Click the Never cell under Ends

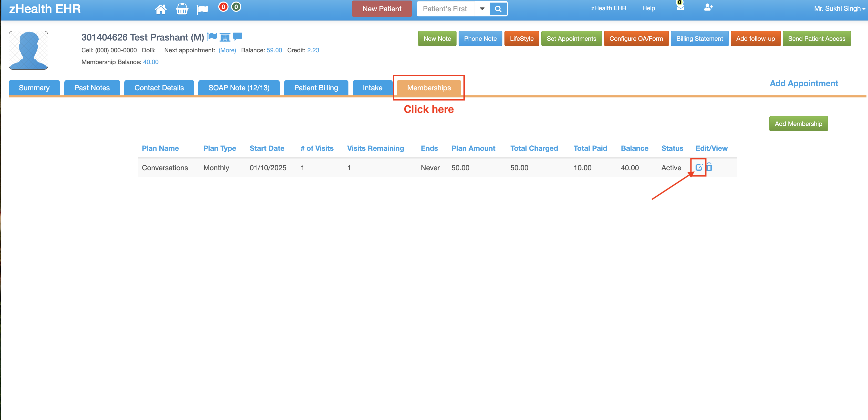tap(430, 168)
